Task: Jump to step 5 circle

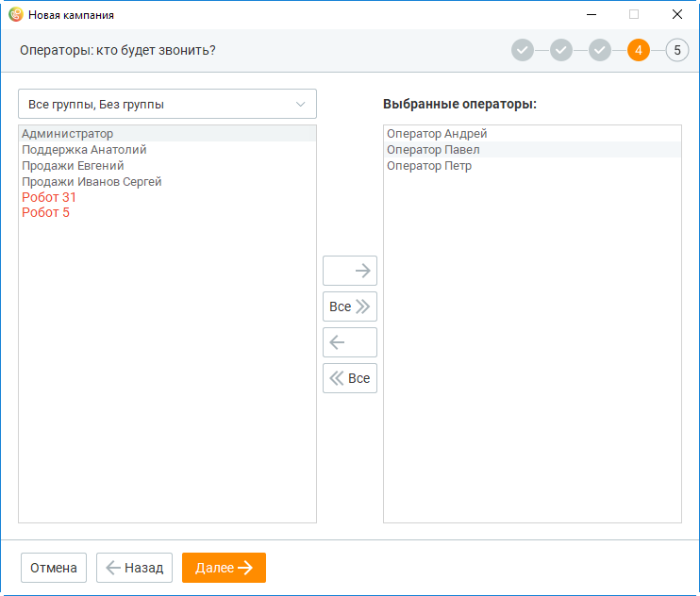Action: click(x=677, y=50)
